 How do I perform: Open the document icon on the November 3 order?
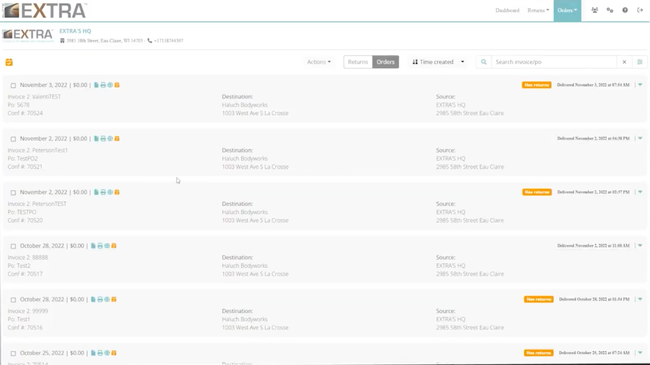[96, 85]
